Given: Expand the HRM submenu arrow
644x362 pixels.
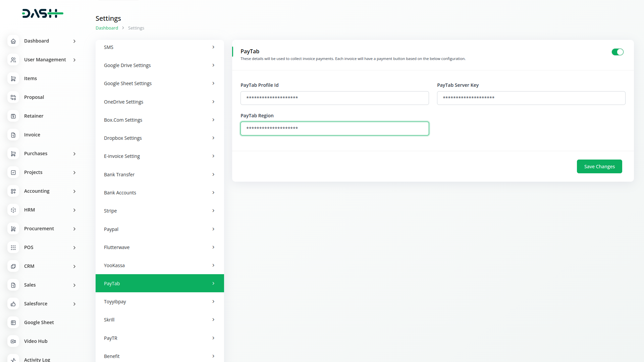Looking at the screenshot, I should click(74, 210).
